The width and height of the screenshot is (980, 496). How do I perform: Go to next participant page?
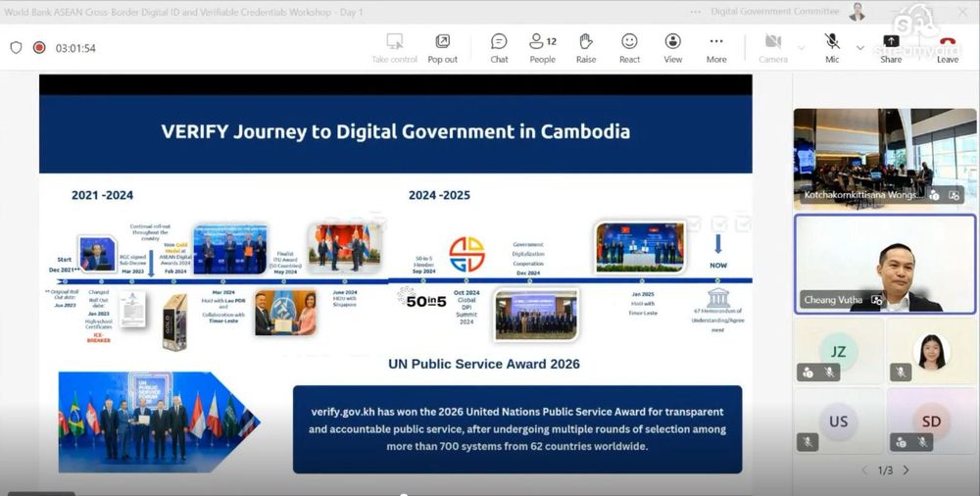906,470
